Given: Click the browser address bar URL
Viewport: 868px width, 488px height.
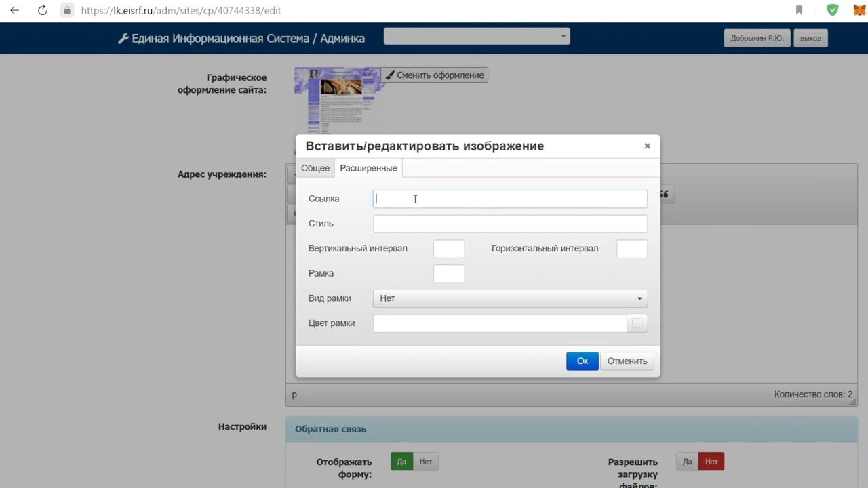Looking at the screenshot, I should pos(180,10).
